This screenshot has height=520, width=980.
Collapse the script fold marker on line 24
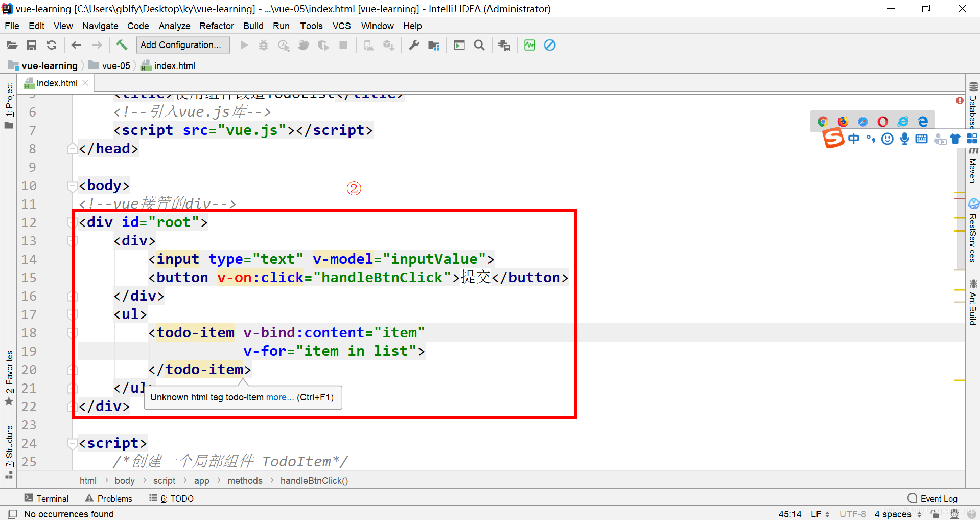[x=72, y=443]
